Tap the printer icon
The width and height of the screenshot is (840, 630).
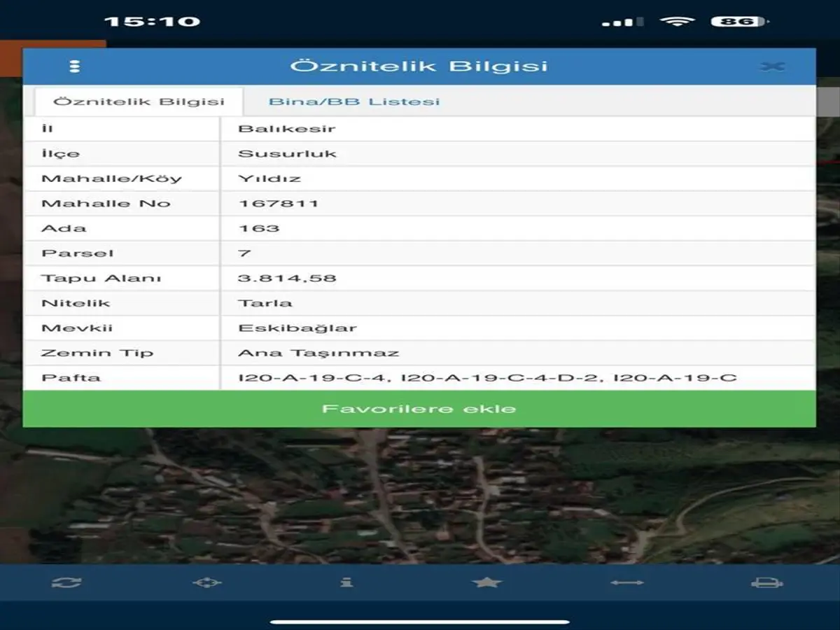pos(766,582)
